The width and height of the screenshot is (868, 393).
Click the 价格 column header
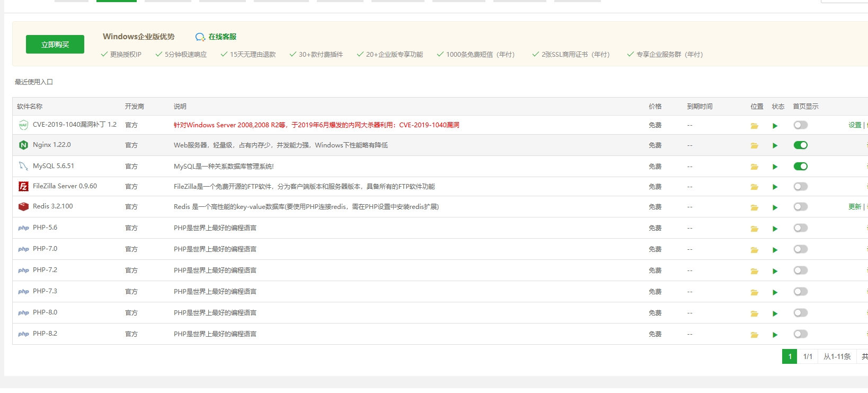tap(655, 107)
